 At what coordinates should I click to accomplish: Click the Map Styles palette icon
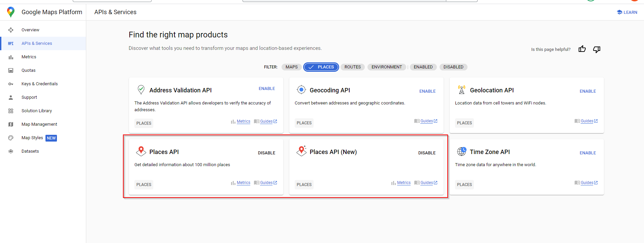coord(11,138)
